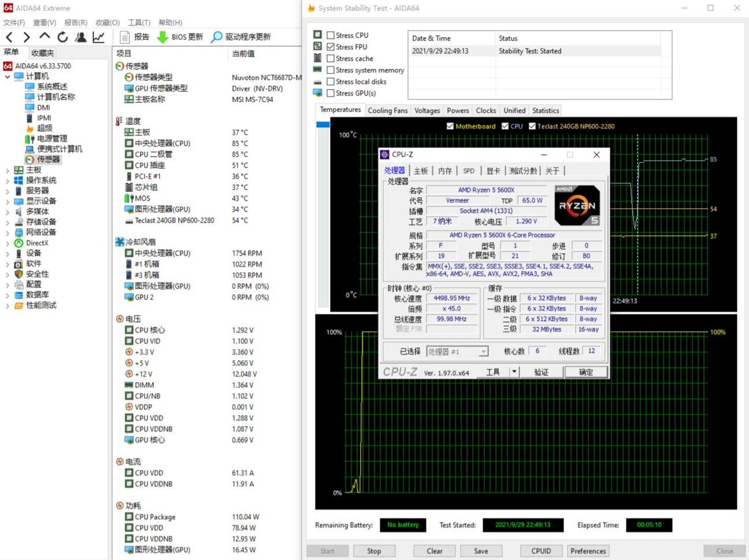Click the 网络设备 network icon in tree
This screenshot has height=560, width=749.
pyautogui.click(x=18, y=232)
